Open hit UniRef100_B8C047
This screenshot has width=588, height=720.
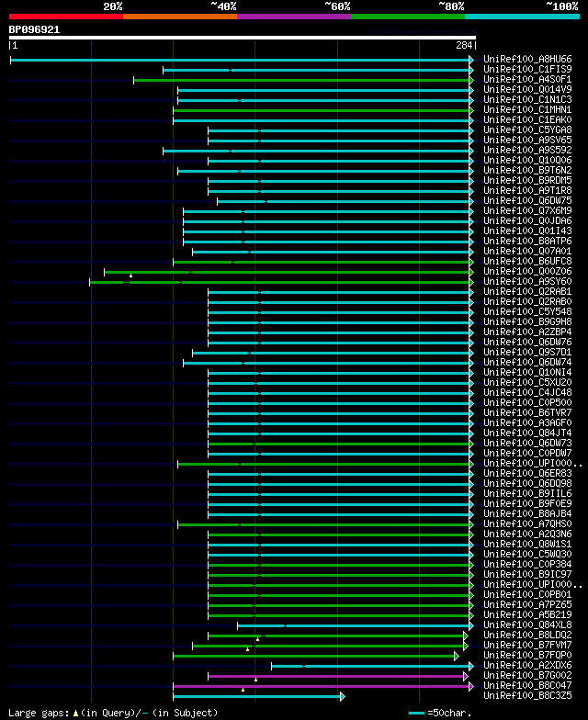point(527,685)
